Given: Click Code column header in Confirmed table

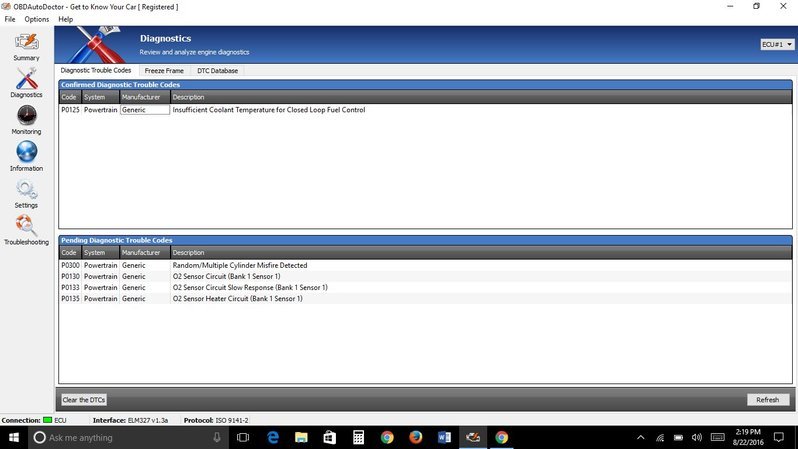Looking at the screenshot, I should point(70,97).
